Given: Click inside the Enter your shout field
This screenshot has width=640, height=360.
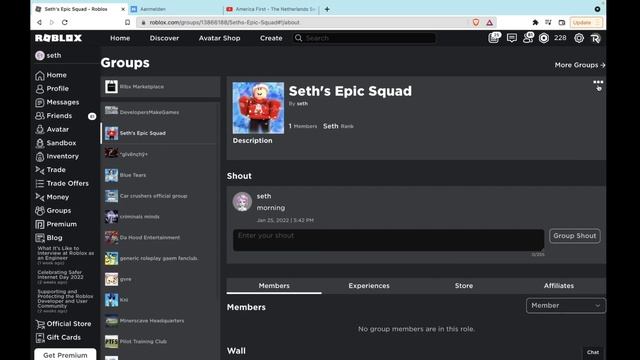Looking at the screenshot, I should 388,240.
